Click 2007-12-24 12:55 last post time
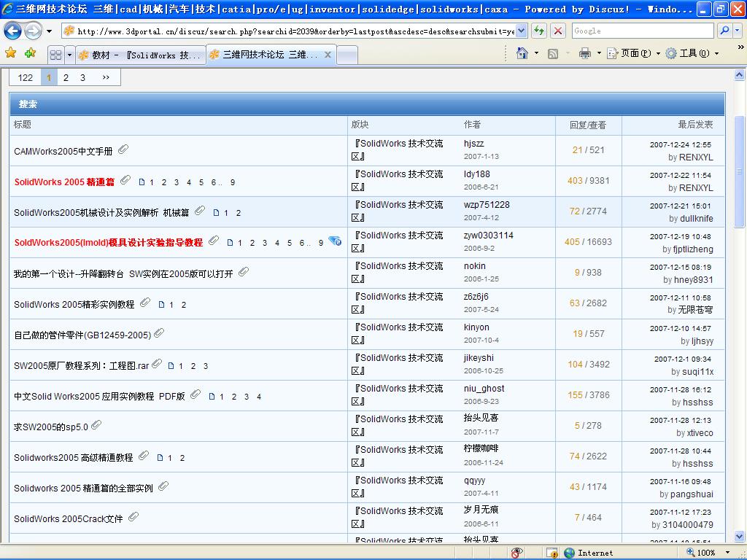The image size is (747, 560). [x=681, y=145]
